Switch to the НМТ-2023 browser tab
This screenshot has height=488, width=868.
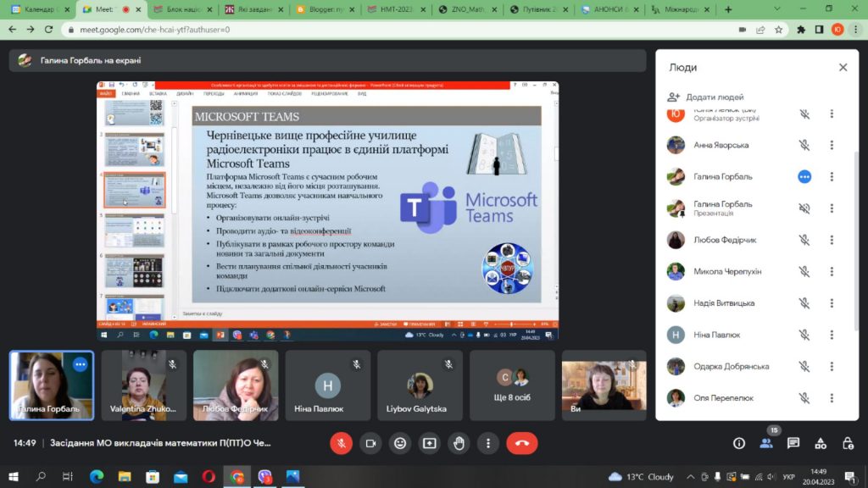(397, 9)
